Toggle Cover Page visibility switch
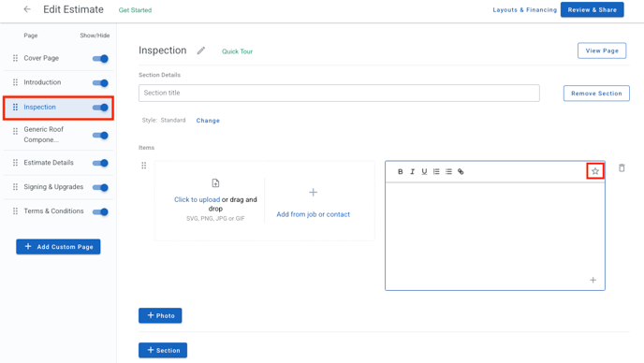This screenshot has height=363, width=644. (100, 59)
